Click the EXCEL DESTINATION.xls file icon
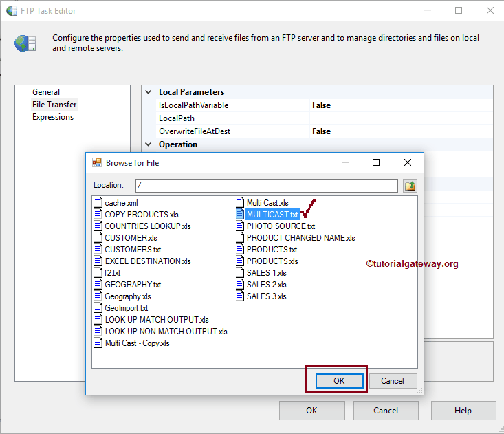The width and height of the screenshot is (504, 434). [98, 261]
